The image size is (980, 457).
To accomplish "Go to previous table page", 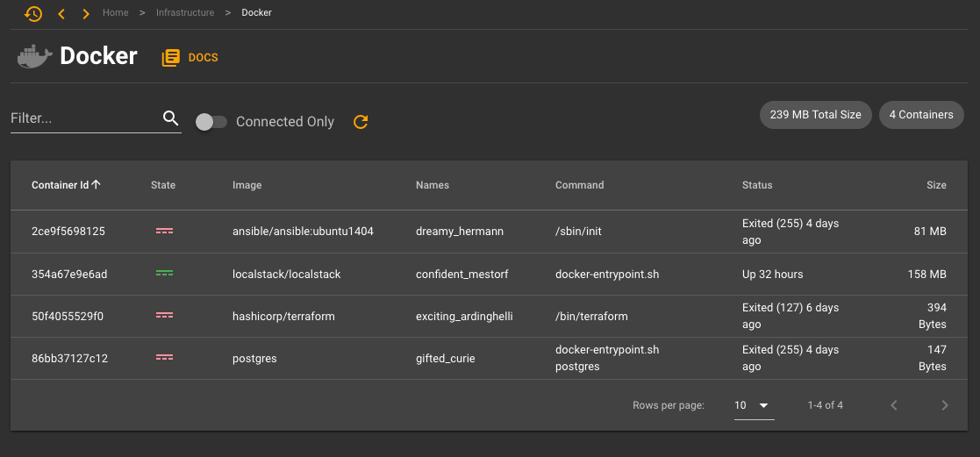I will 894,405.
